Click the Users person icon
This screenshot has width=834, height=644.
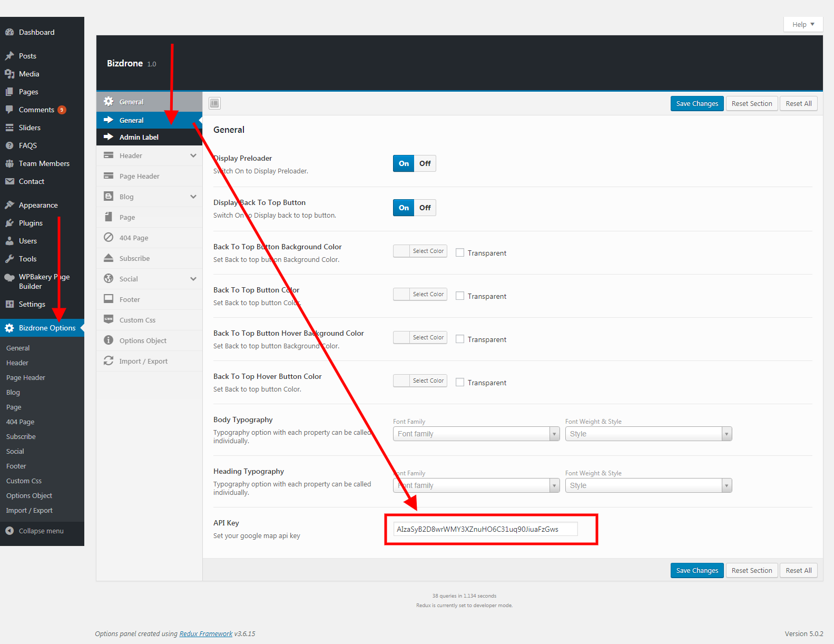[x=9, y=241]
